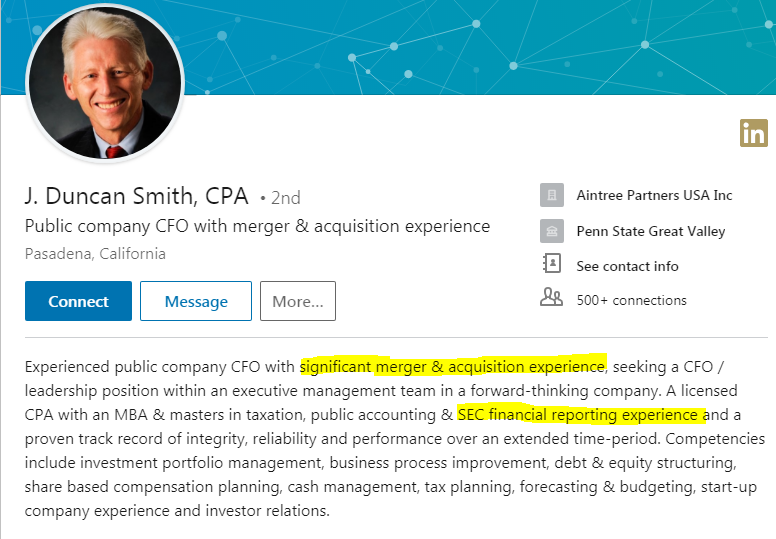Click the 2nd degree connection label
The image size is (776, 539).
pos(281,198)
